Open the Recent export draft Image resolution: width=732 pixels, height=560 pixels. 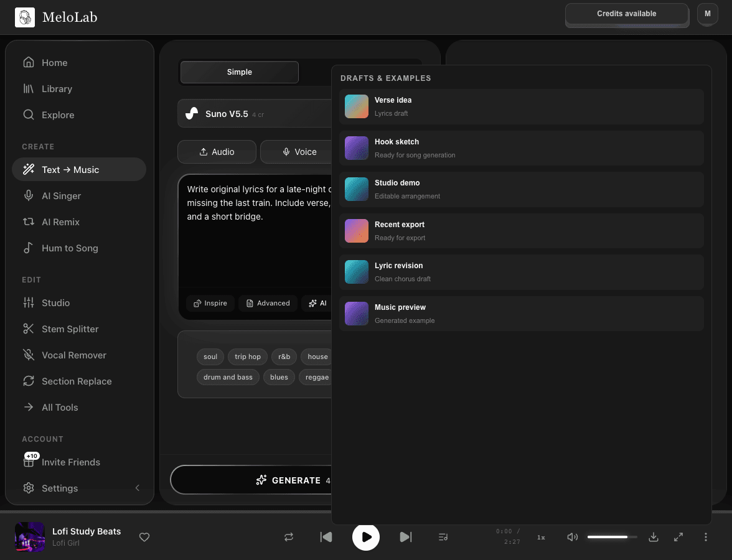point(522,231)
